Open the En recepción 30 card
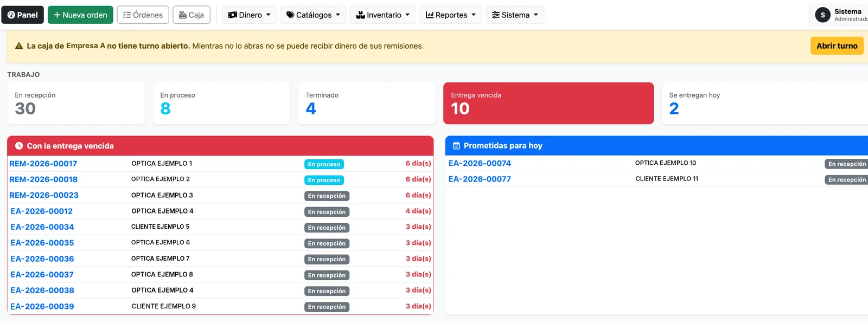 pos(76,104)
